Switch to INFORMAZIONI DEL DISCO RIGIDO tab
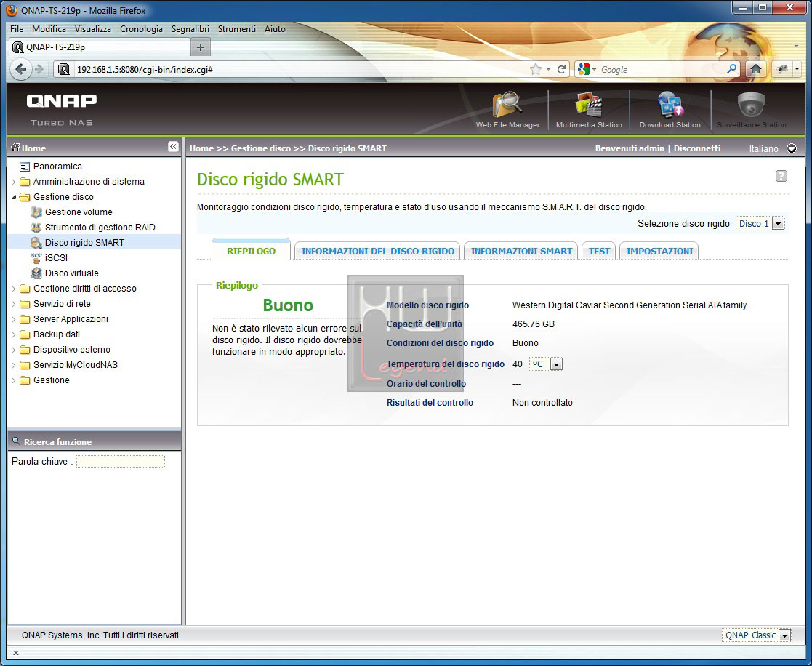 coord(378,251)
